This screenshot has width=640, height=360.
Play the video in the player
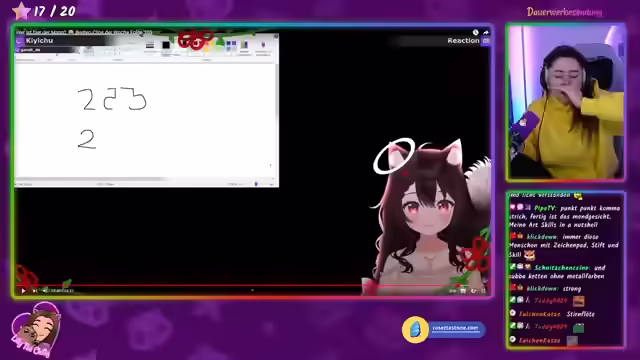pos(23,291)
